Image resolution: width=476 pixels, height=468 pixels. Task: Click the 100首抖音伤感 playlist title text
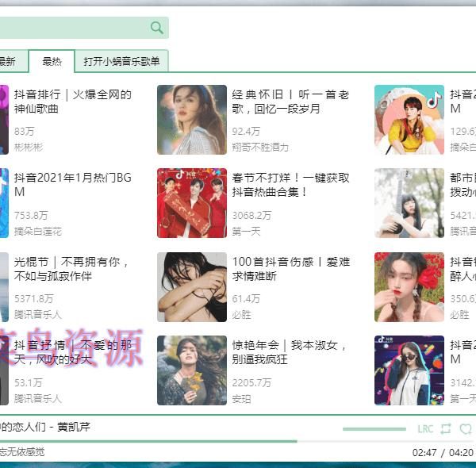pos(290,268)
